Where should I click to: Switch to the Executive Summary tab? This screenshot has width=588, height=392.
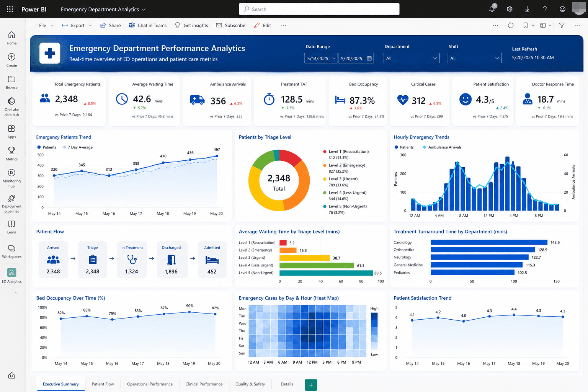(x=60, y=384)
